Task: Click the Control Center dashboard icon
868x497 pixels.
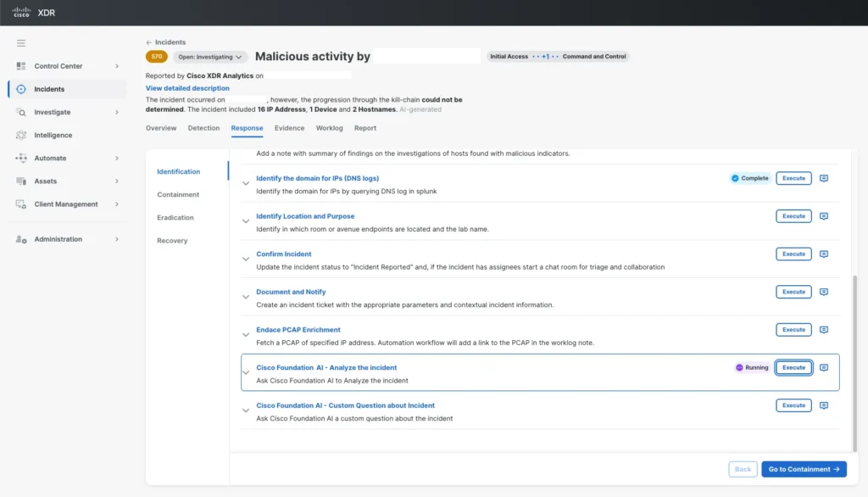Action: point(21,66)
